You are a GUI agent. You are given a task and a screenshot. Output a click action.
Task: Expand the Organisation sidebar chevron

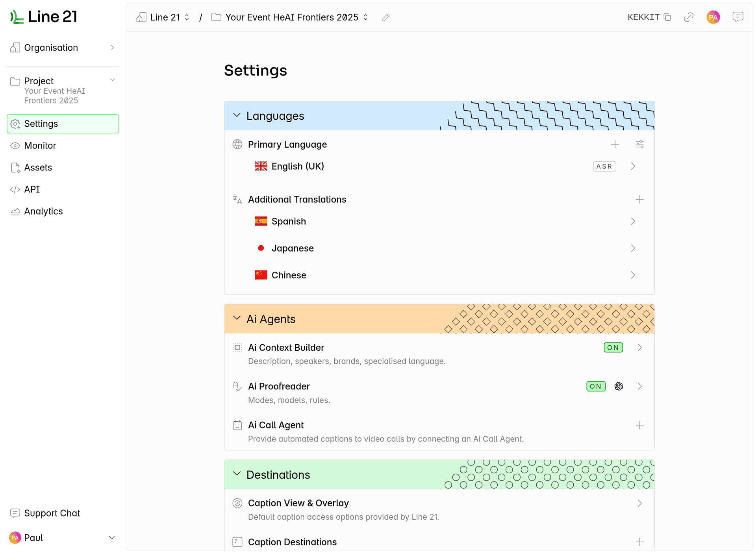(113, 48)
